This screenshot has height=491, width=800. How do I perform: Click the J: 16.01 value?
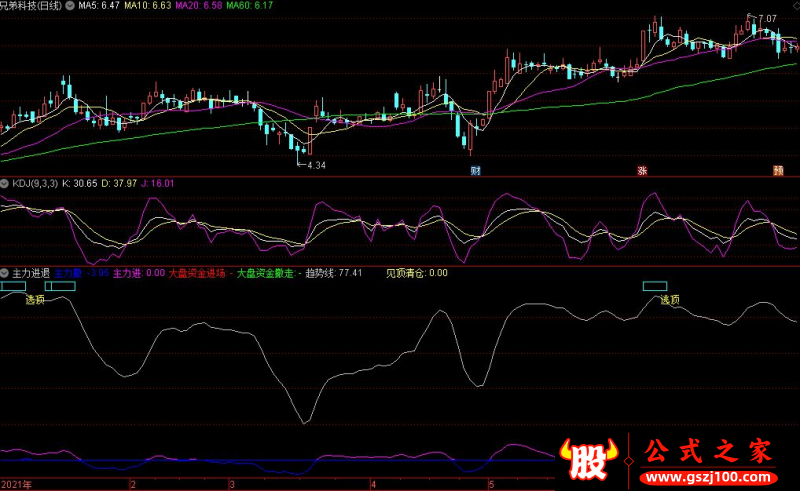click(158, 183)
